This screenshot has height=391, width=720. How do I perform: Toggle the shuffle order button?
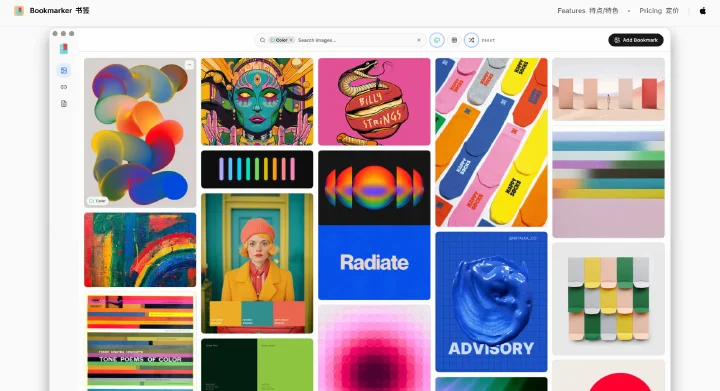471,40
